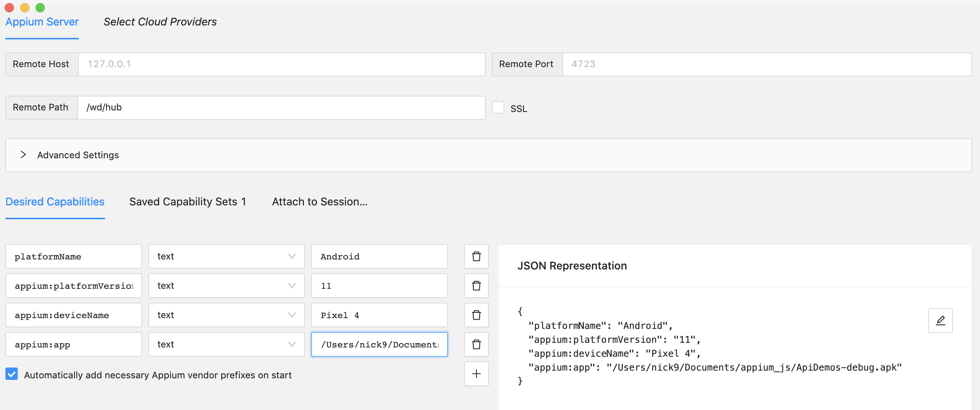Image resolution: width=980 pixels, height=410 pixels.
Task: Select the Appium Server tab
Action: pos(42,22)
